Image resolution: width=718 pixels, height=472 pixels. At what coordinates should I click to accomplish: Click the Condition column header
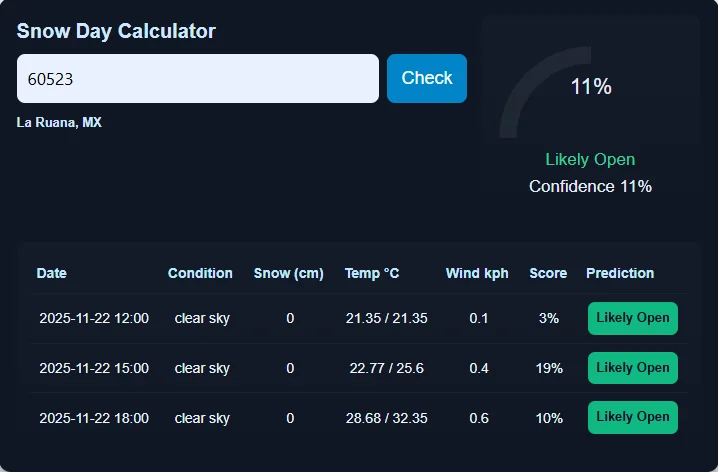(200, 273)
